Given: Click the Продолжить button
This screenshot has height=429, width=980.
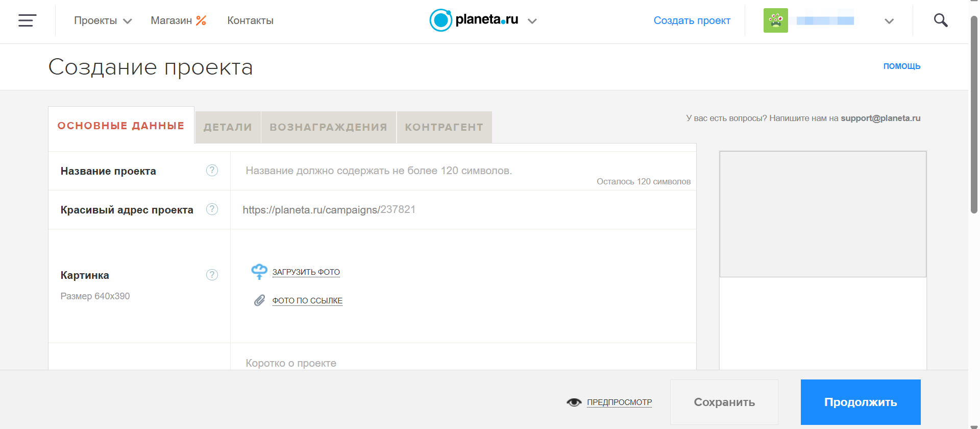Looking at the screenshot, I should [860, 402].
